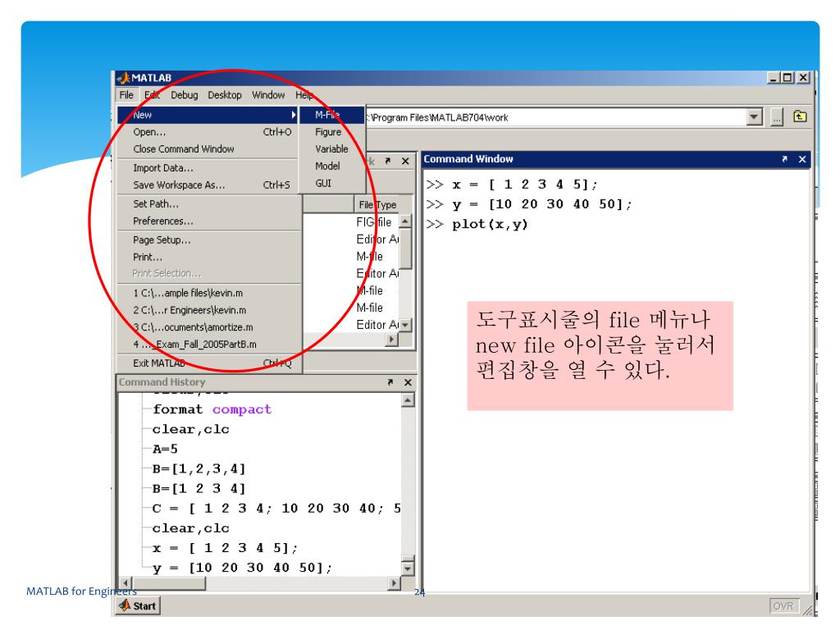Select Import Data... menu item

click(x=208, y=167)
